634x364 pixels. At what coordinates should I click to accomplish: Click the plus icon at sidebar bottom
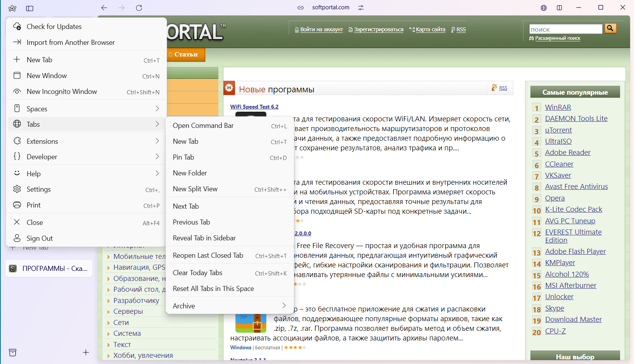(86, 352)
